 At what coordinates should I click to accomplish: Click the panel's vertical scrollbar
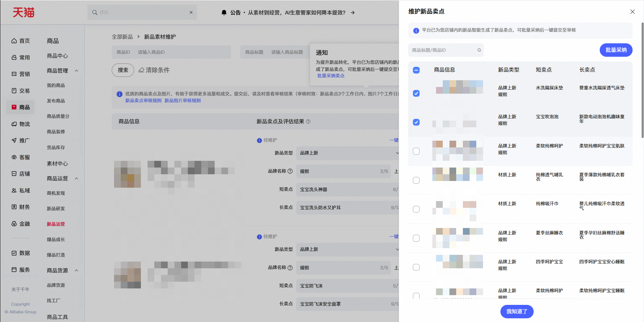point(642,81)
